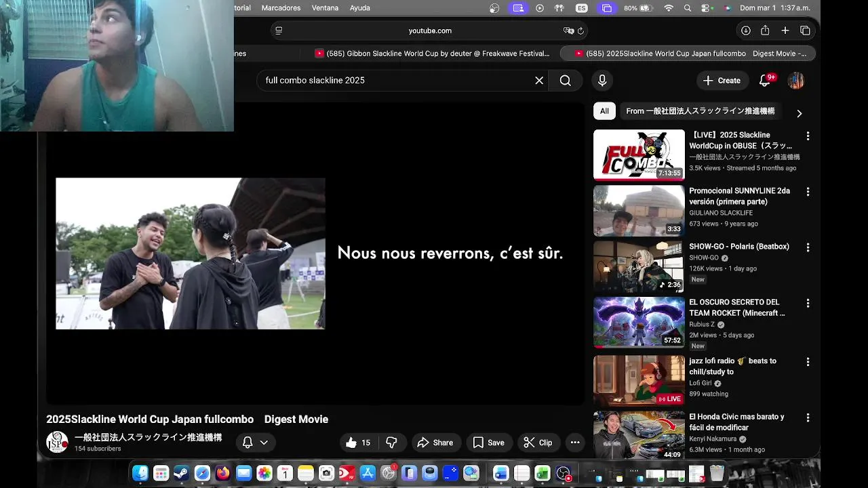Viewport: 868px width, 488px height.
Task: Open more actions ellipsis under the video
Action: click(575, 443)
